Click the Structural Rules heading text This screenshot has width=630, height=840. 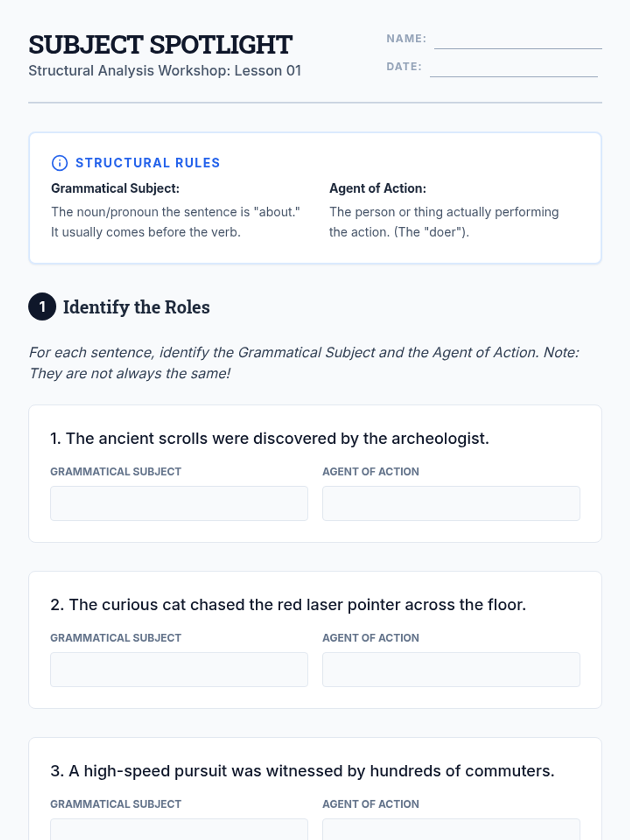click(148, 163)
